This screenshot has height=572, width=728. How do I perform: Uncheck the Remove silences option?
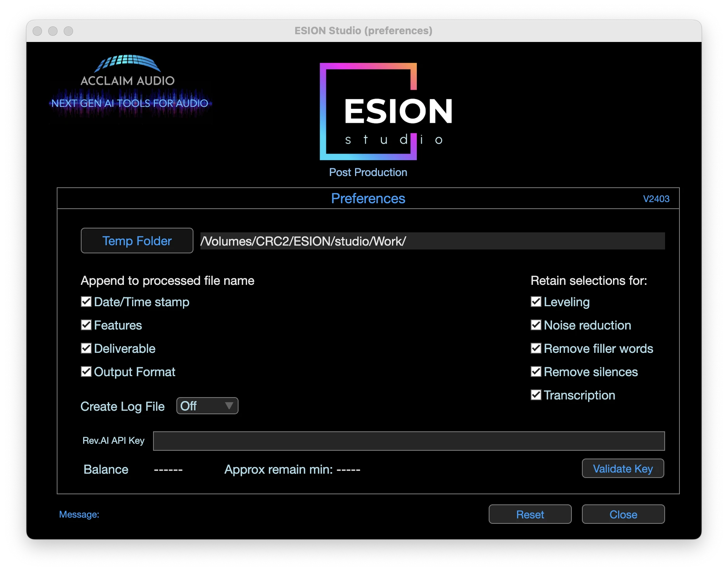pyautogui.click(x=536, y=372)
